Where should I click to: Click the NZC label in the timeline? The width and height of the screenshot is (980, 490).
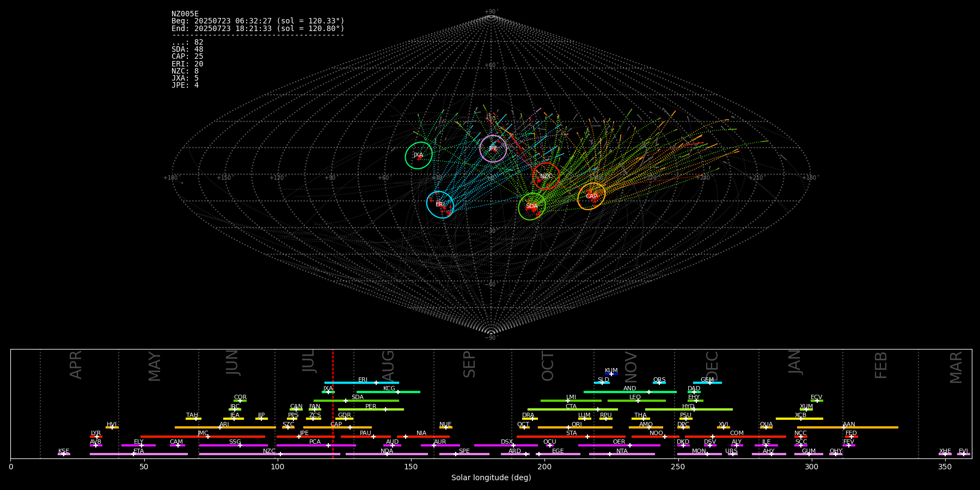tap(269, 451)
